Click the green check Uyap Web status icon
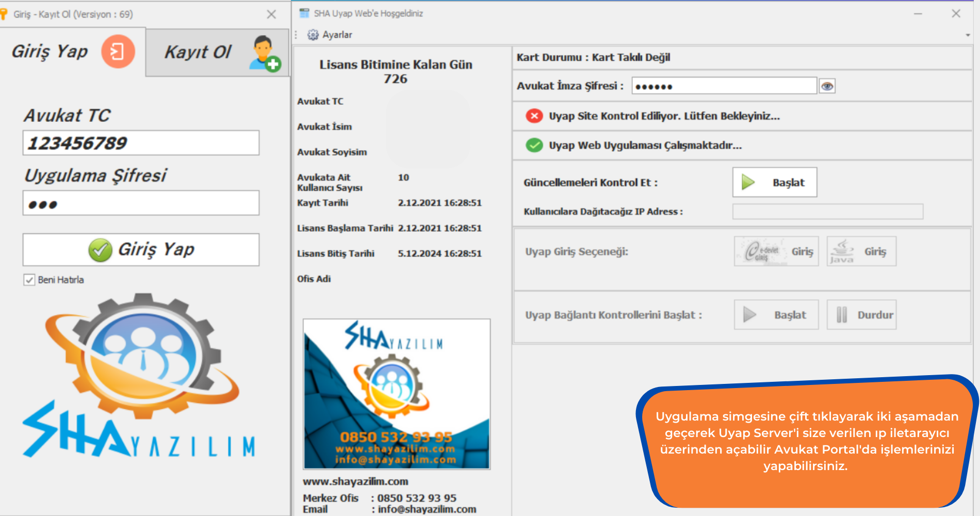Viewport: 980px width, 516px height. coord(534,145)
